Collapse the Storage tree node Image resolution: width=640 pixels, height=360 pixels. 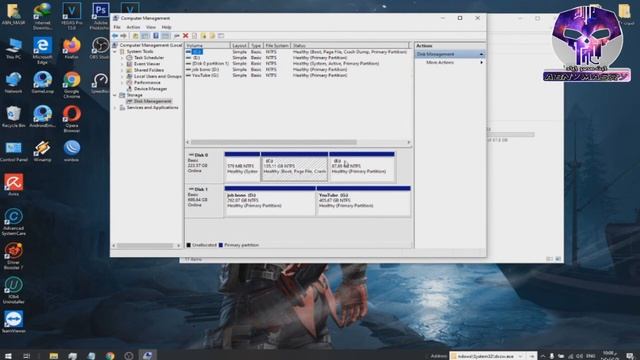115,95
